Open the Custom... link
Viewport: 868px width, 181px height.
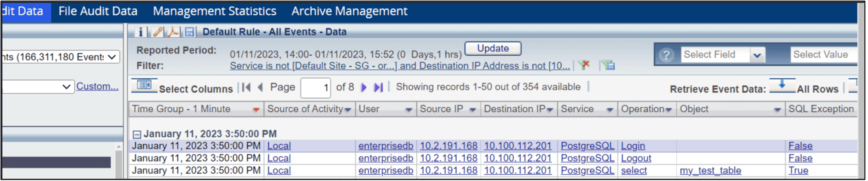pyautogui.click(x=97, y=86)
